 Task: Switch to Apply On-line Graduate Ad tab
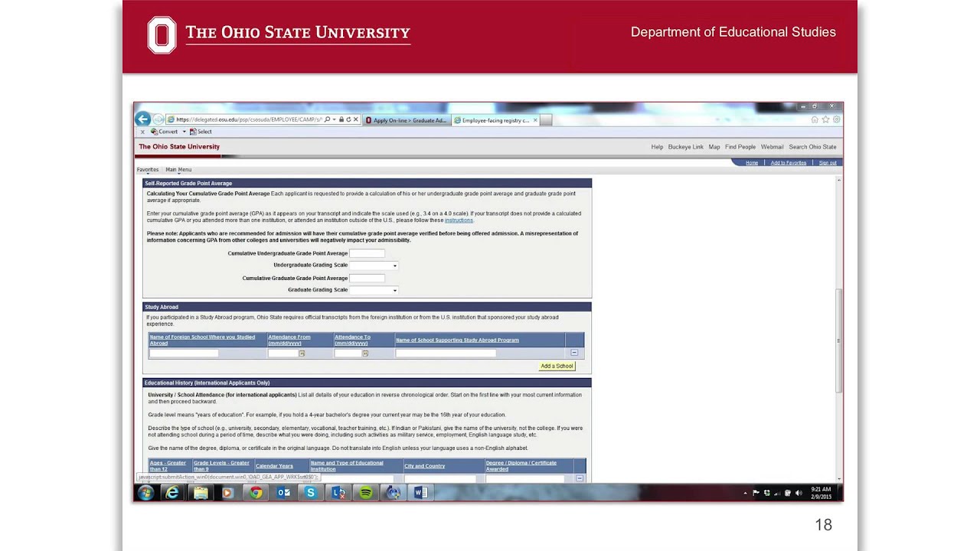[406, 120]
